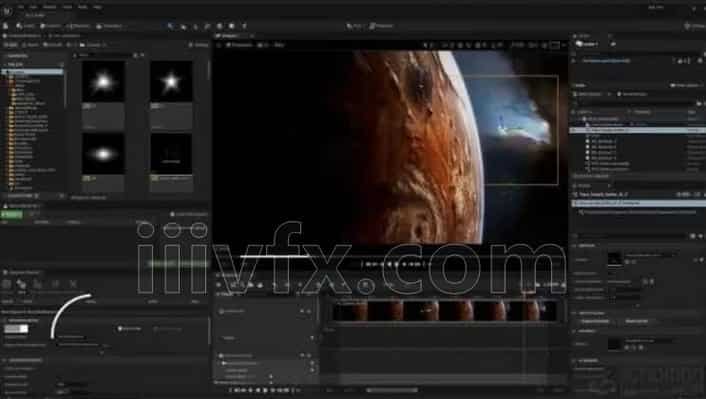Open the viewport hamburger options icon
This screenshot has height=399, width=706.
pos(219,45)
